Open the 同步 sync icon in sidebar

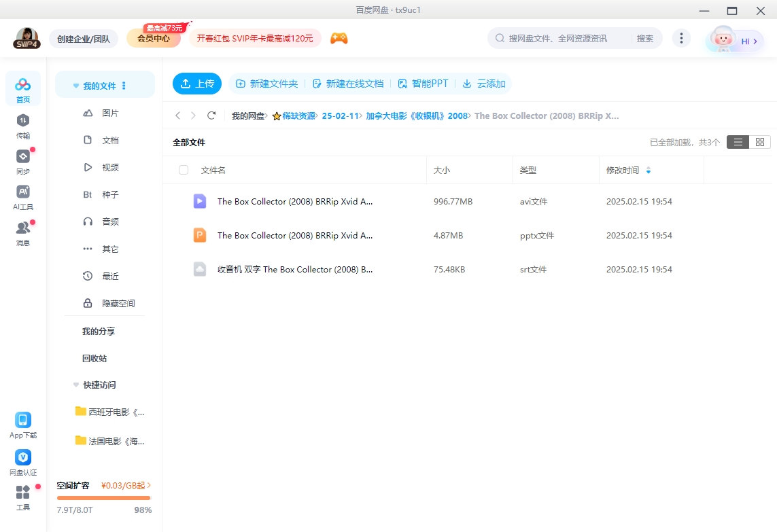tap(23, 157)
